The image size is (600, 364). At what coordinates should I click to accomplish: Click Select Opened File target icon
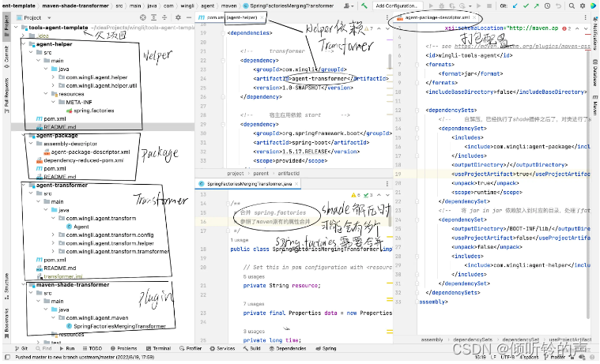[x=143, y=17]
